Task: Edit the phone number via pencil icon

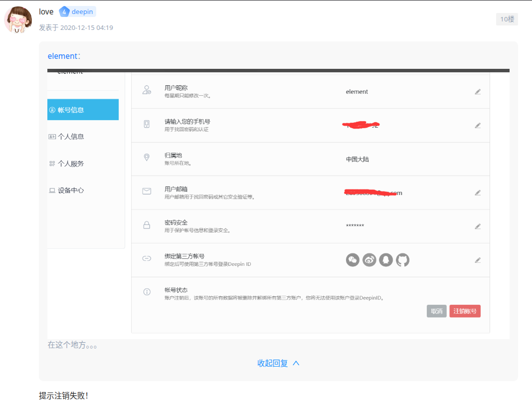Action: tap(477, 126)
